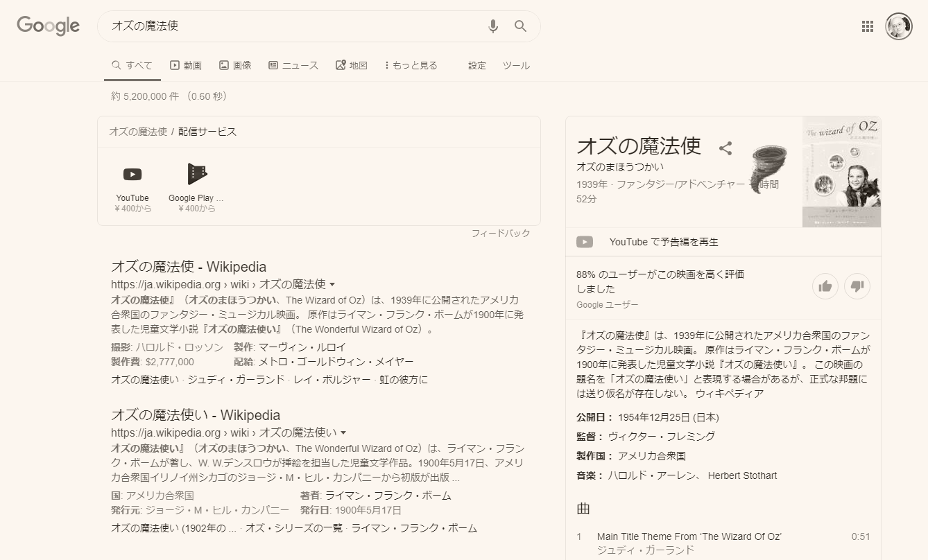
Task: Click the ウィキペディア source link in panel
Action: click(x=730, y=394)
